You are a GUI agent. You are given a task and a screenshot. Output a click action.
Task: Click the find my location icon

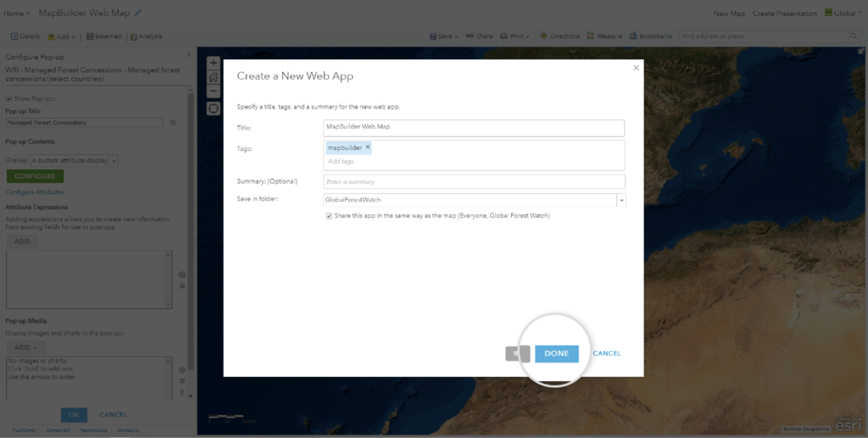[213, 108]
